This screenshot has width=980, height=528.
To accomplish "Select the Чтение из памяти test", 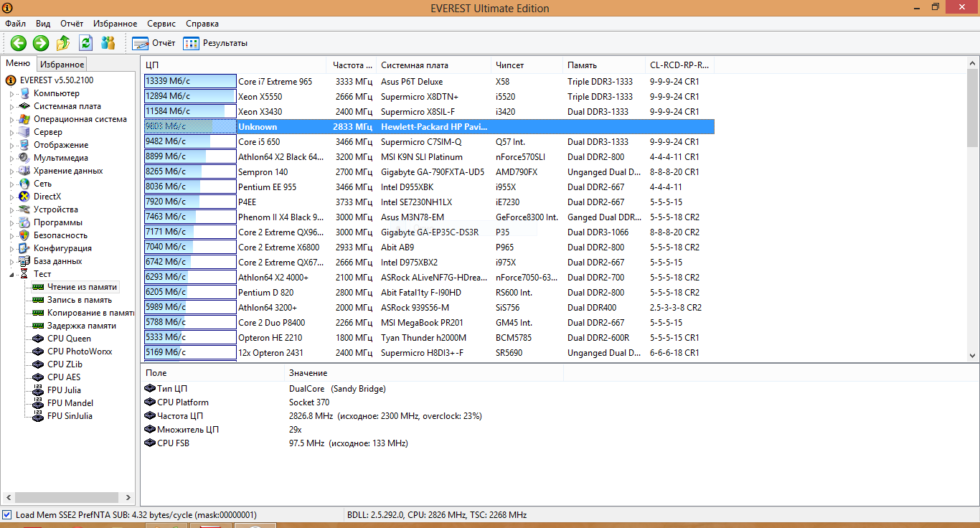I will click(82, 287).
